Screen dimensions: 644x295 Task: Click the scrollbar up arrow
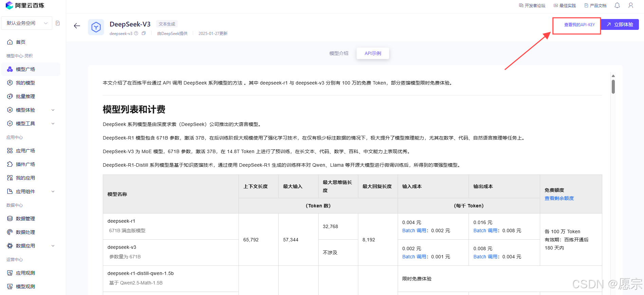[x=613, y=76]
